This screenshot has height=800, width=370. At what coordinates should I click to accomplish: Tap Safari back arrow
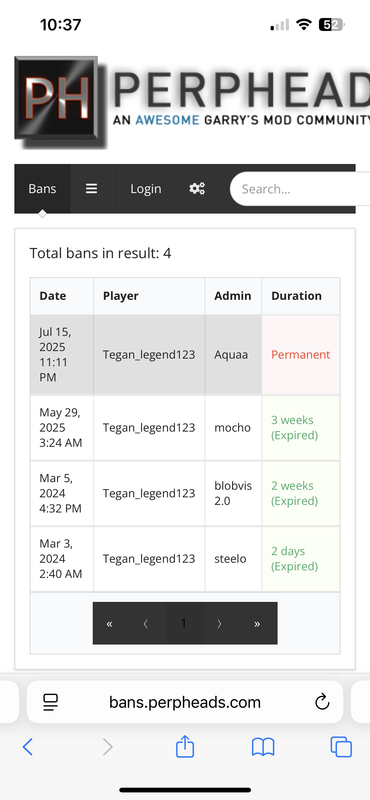click(x=28, y=747)
